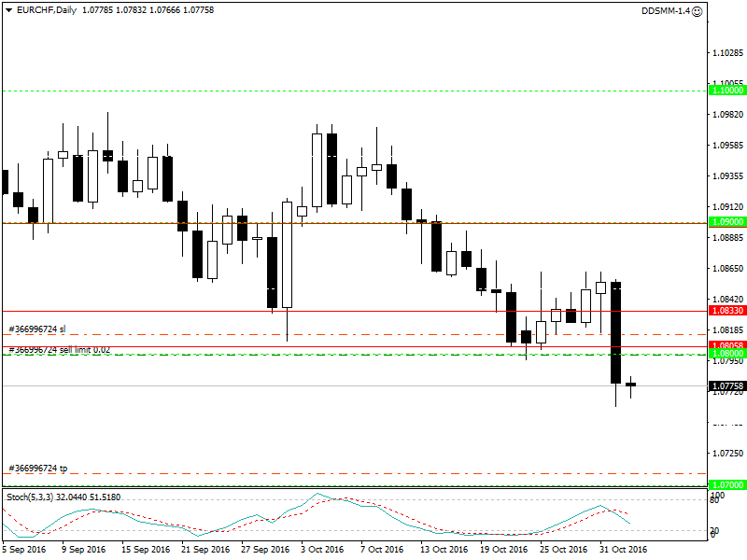Click the 1.09585 price scale value

(x=728, y=146)
